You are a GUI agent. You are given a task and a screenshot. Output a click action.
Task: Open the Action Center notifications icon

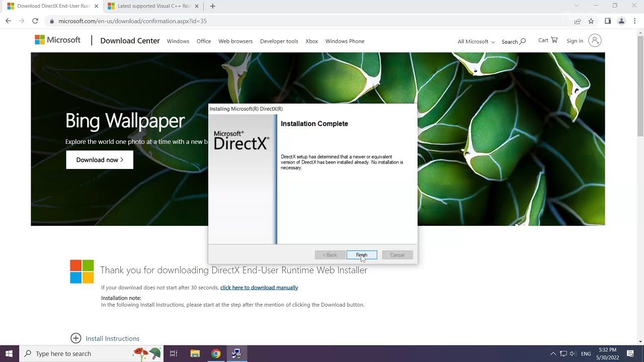pos(630,354)
